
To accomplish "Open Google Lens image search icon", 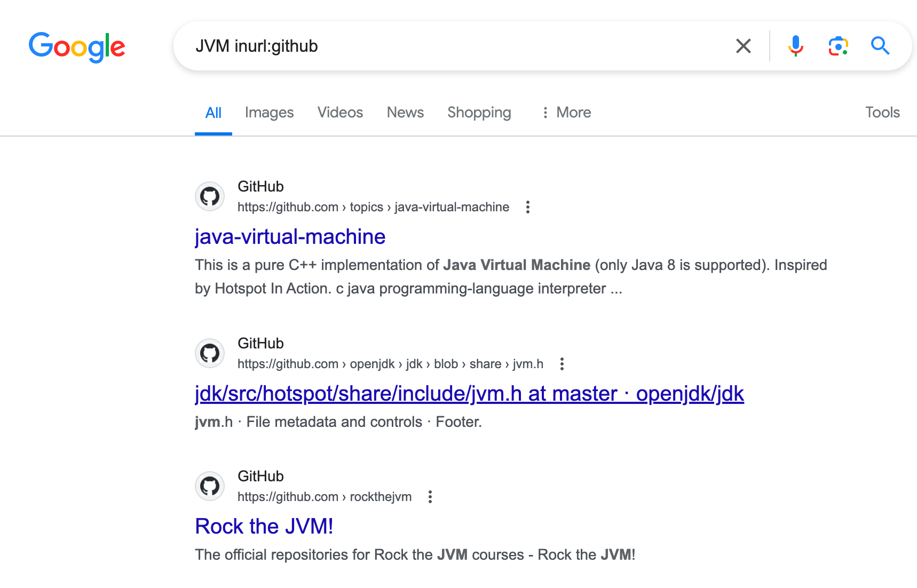I will (838, 46).
